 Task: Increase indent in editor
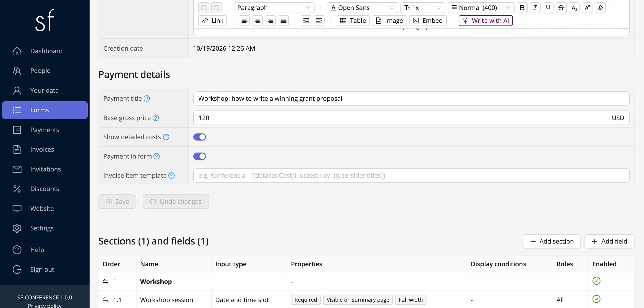coord(319,21)
